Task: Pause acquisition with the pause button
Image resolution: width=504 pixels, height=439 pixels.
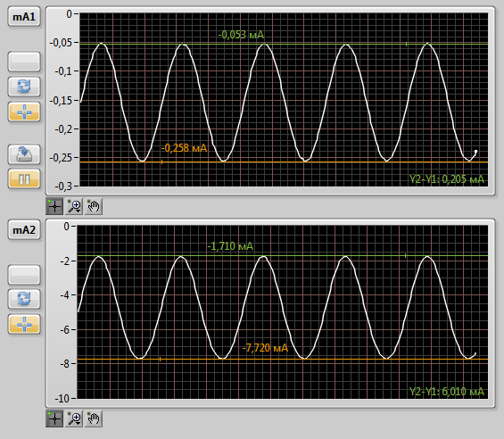Action: pyautogui.click(x=24, y=178)
